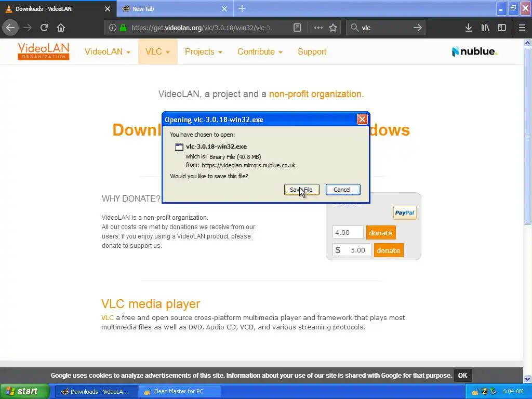
Task: Click the leftmost system tray icon
Action: [475, 392]
